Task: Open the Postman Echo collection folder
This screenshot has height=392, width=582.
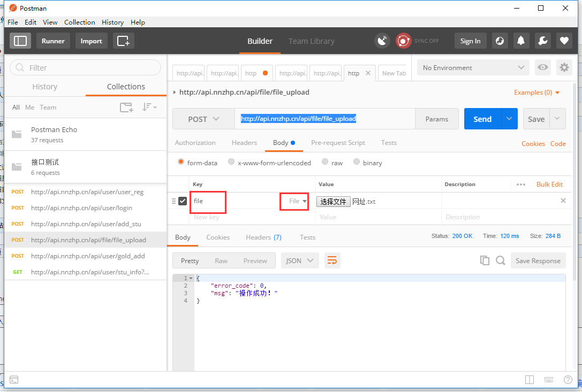Action: pyautogui.click(x=85, y=134)
